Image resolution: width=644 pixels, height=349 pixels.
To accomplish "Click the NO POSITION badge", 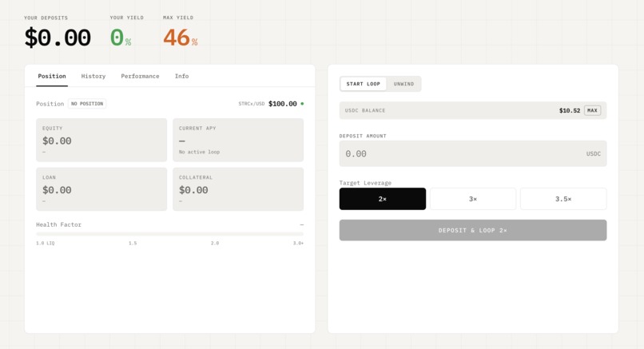I will 87,104.
